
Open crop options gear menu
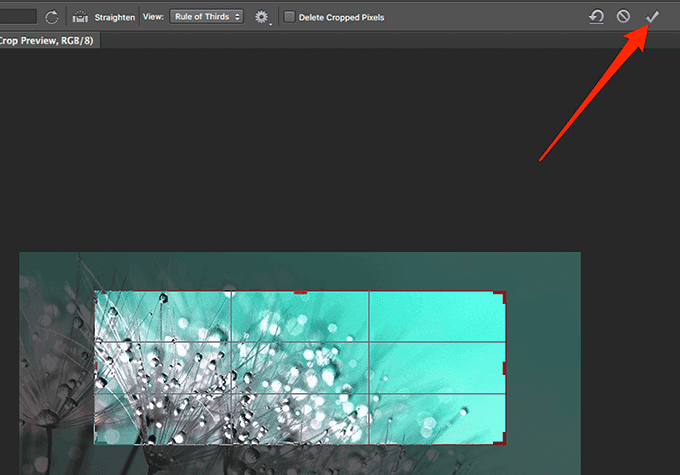tap(261, 17)
